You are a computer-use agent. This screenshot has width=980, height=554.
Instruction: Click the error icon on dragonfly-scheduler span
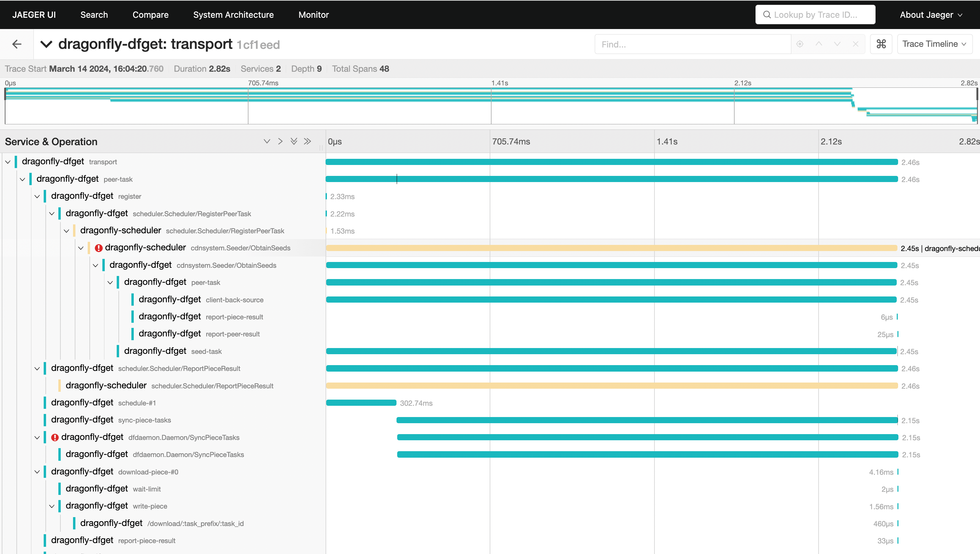pyautogui.click(x=100, y=248)
